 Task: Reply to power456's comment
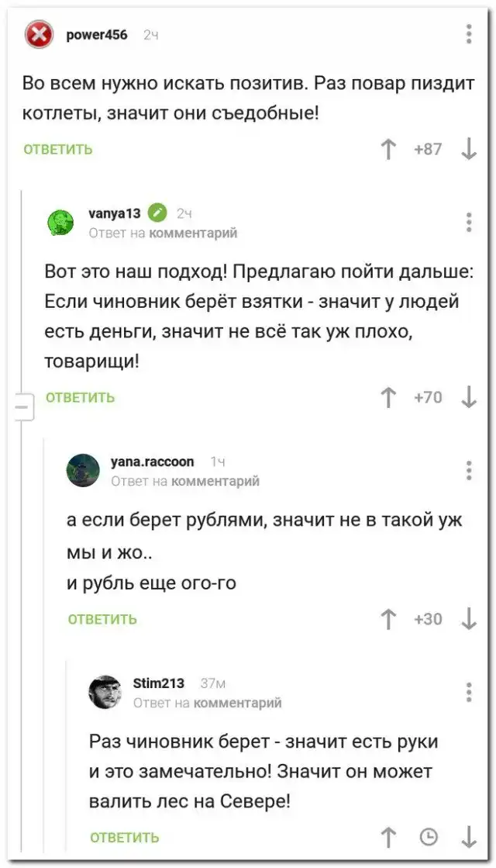click(58, 149)
